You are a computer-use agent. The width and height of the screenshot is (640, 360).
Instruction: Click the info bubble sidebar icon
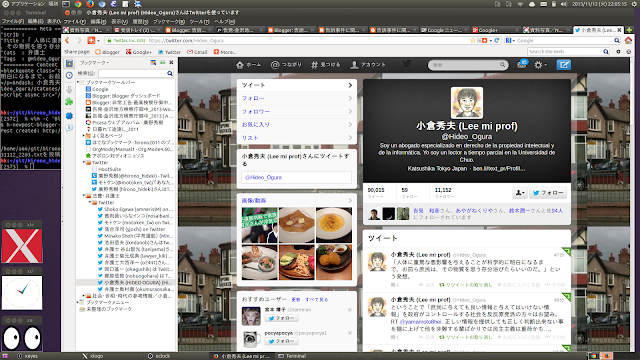[69, 127]
